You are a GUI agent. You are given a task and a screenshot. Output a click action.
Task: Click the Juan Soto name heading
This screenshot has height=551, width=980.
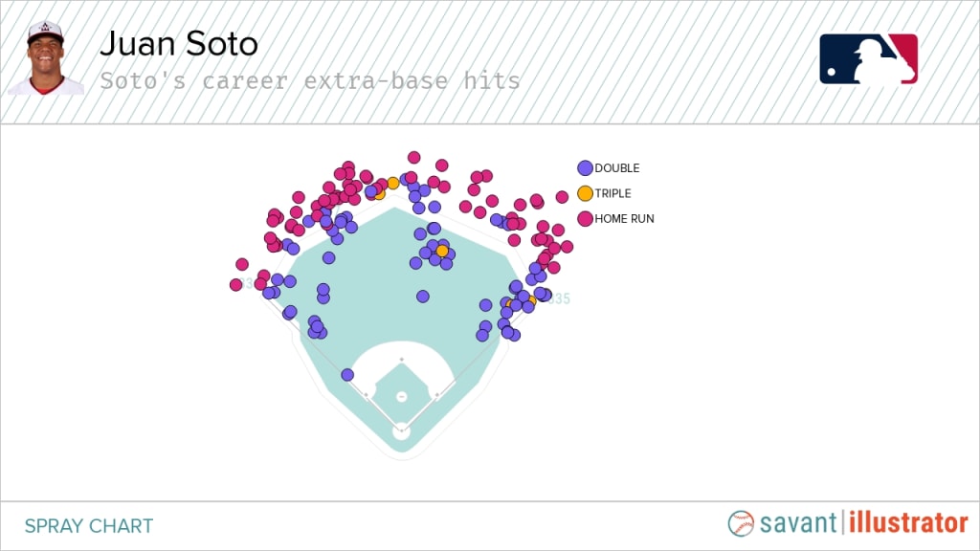click(178, 44)
